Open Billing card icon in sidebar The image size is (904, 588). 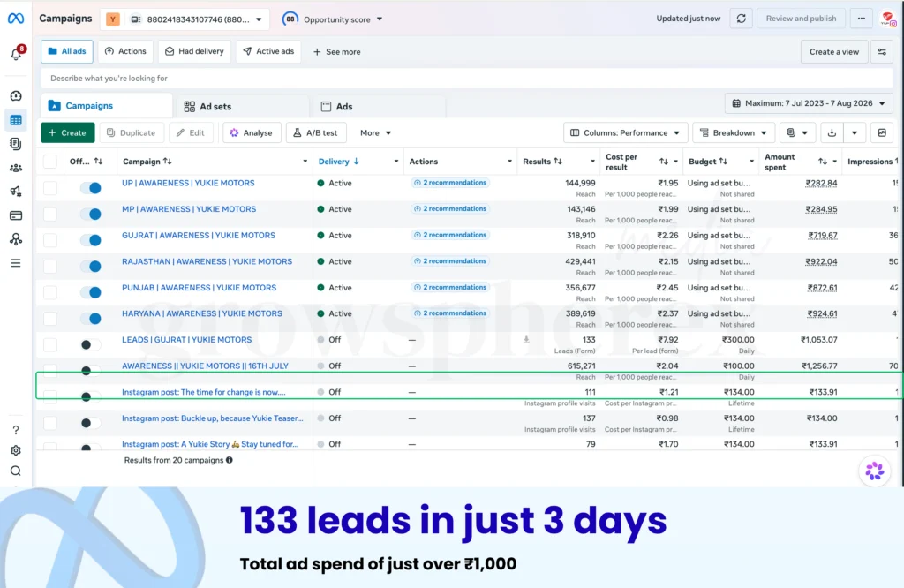[16, 215]
